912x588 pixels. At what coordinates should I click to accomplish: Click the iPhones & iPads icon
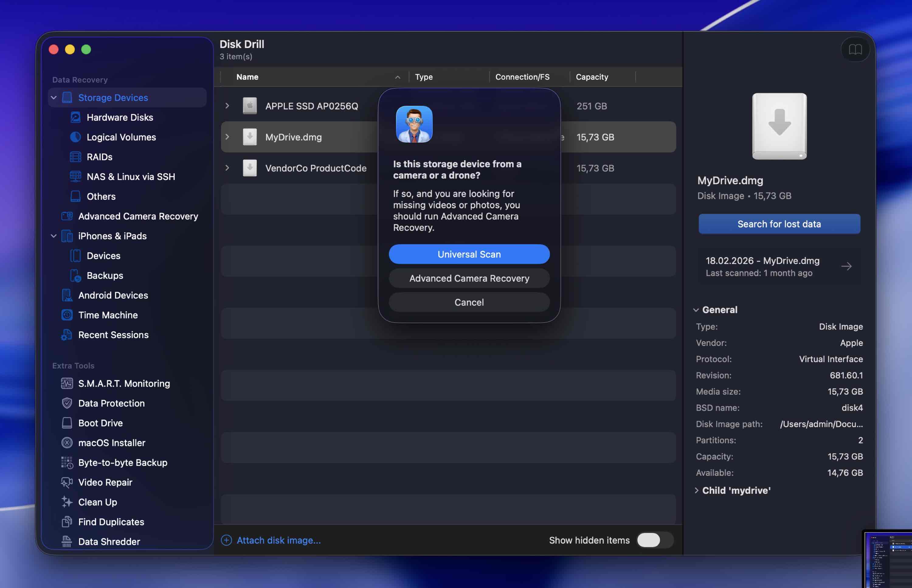pyautogui.click(x=67, y=236)
